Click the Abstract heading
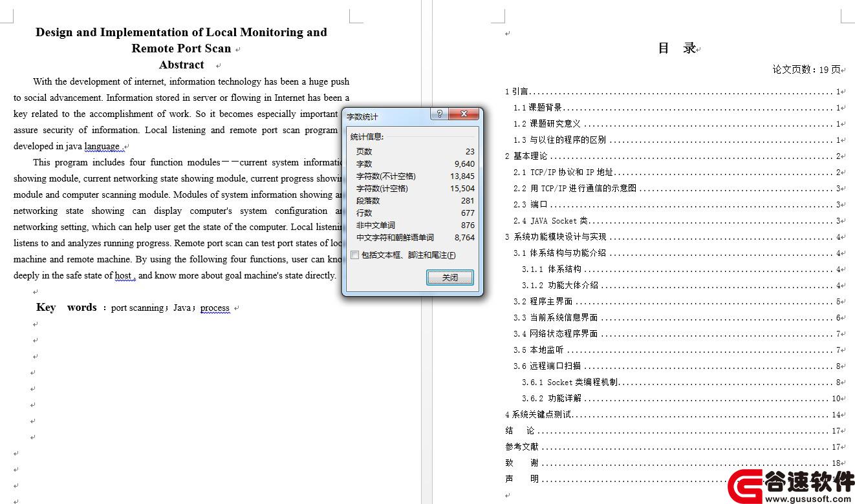This screenshot has width=855, height=504. (182, 65)
